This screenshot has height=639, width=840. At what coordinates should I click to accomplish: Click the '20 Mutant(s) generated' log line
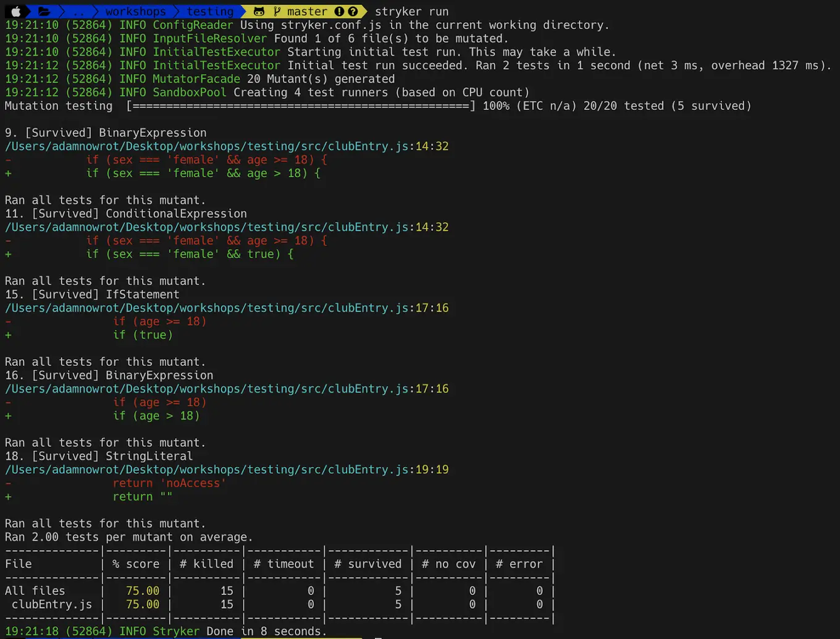(x=321, y=78)
